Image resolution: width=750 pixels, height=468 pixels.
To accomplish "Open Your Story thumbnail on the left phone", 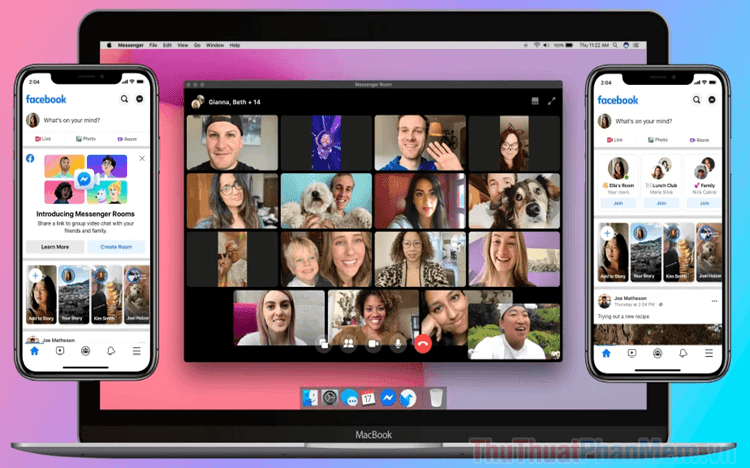I will (73, 295).
